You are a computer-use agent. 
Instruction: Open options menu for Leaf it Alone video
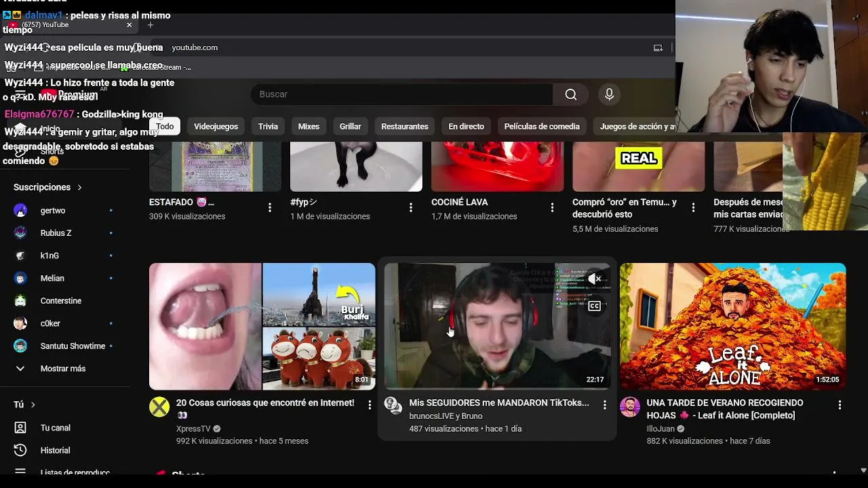pyautogui.click(x=840, y=405)
